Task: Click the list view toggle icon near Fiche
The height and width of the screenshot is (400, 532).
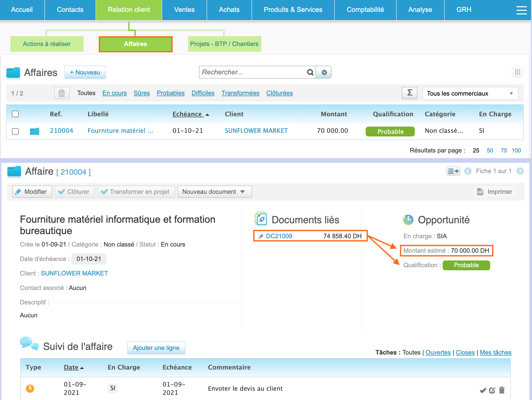Action: pyautogui.click(x=453, y=171)
